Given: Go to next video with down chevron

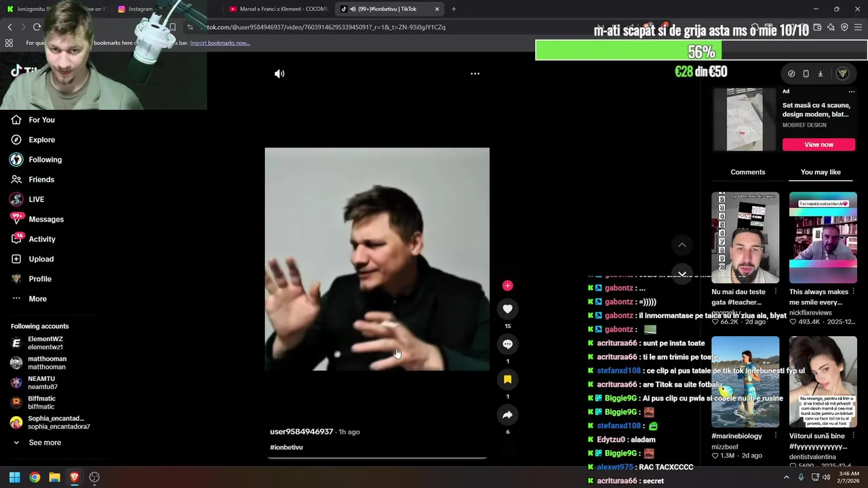Looking at the screenshot, I should click(682, 273).
